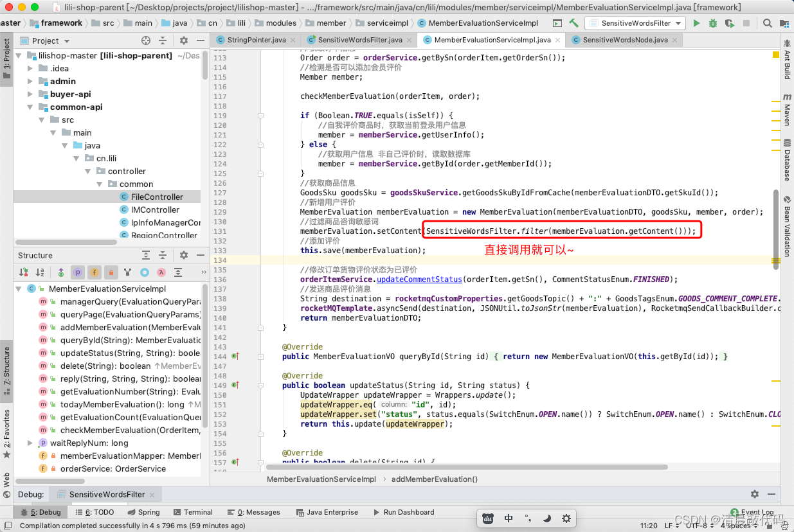Click addMemberEvaluation() in editor breadcrumb
794x532 pixels.
[x=434, y=479]
